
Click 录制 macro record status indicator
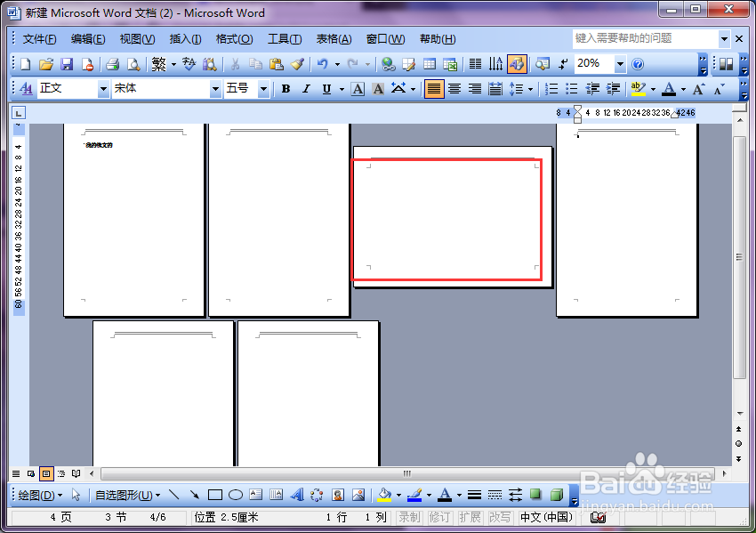(409, 518)
